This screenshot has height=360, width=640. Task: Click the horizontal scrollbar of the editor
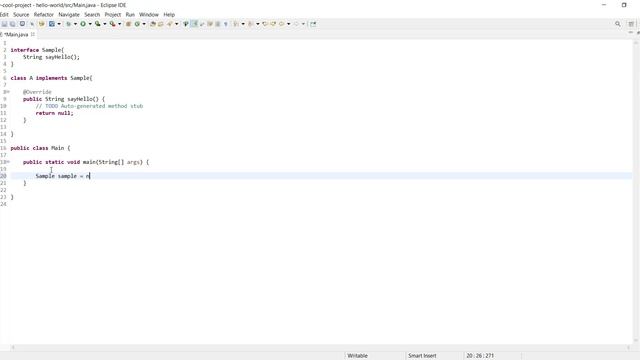click(x=320, y=347)
